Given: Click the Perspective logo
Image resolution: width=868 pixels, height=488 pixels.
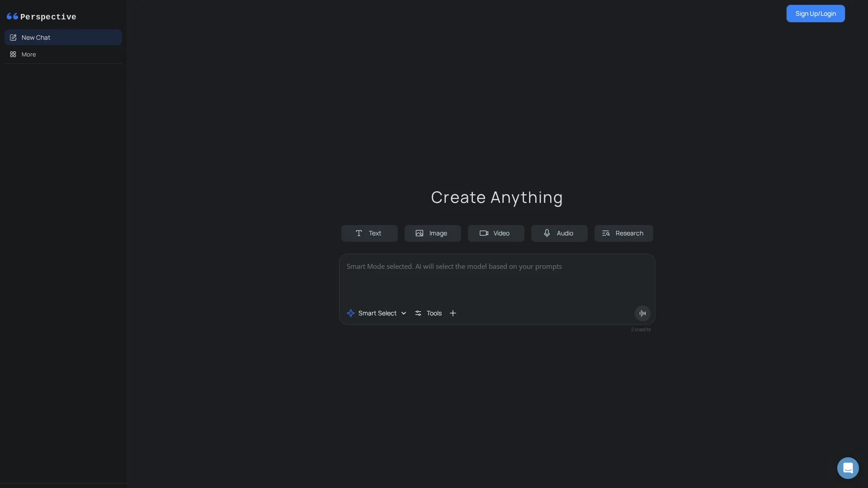Looking at the screenshot, I should coord(42,17).
